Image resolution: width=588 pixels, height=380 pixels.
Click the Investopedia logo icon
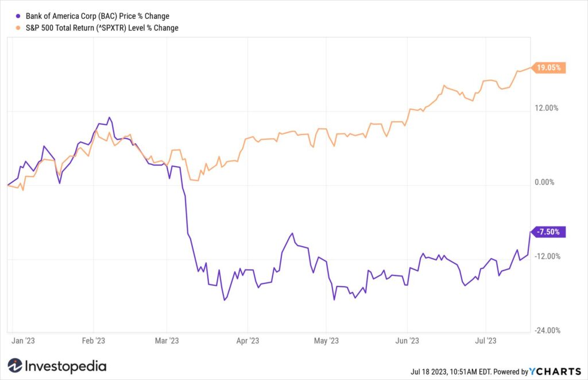[x=15, y=366]
